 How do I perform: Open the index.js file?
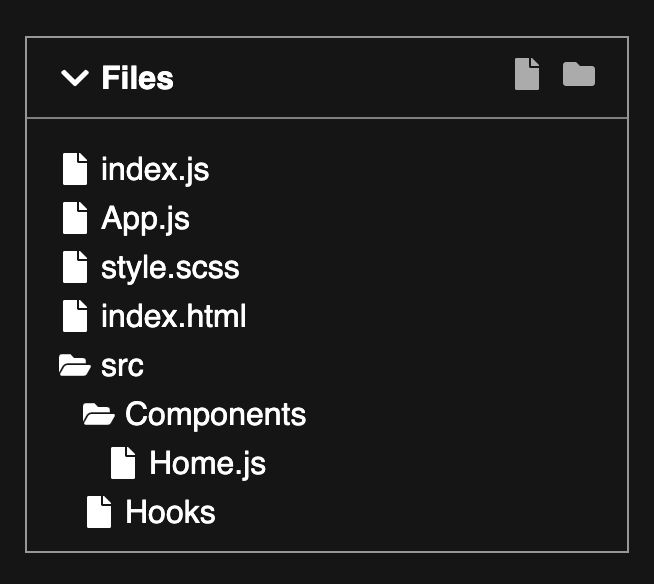click(x=155, y=169)
